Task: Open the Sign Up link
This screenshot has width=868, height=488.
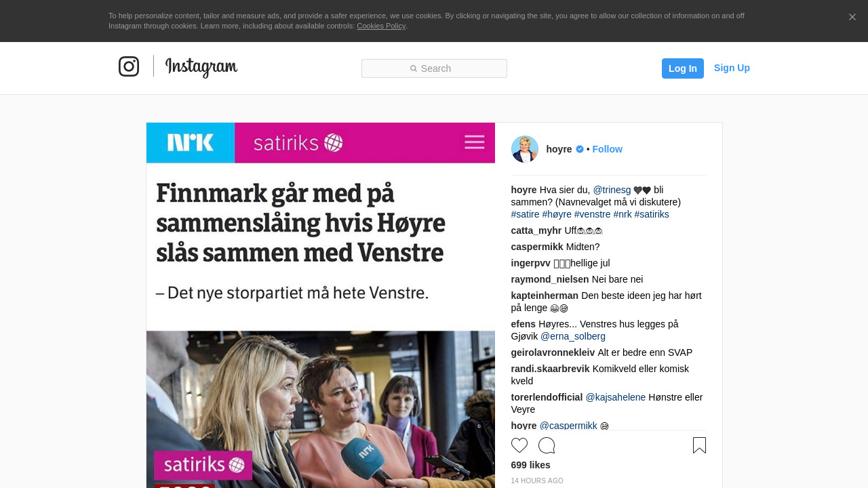Action: point(732,68)
